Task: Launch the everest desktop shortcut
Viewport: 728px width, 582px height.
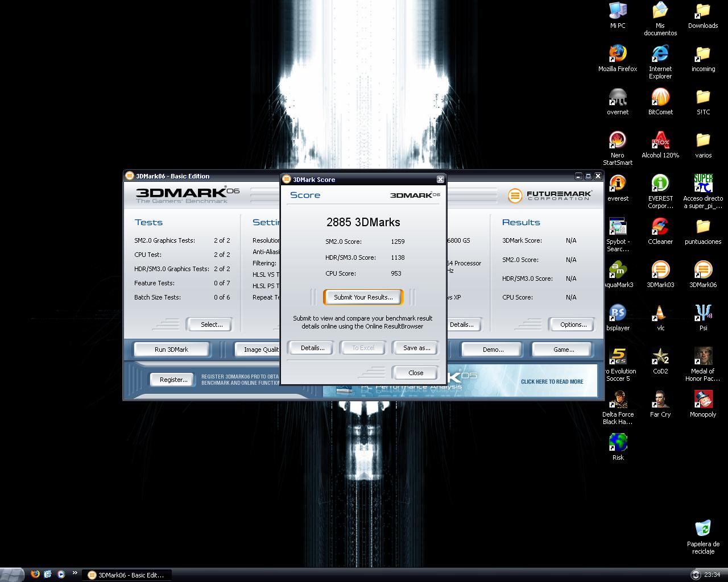Action: pos(618,188)
